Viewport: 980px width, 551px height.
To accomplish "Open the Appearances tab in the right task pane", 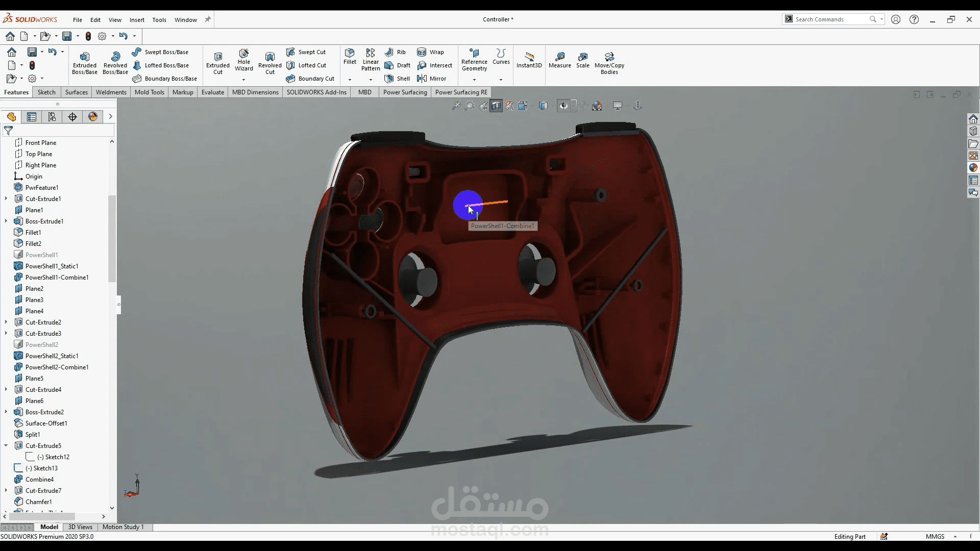I will [x=973, y=168].
